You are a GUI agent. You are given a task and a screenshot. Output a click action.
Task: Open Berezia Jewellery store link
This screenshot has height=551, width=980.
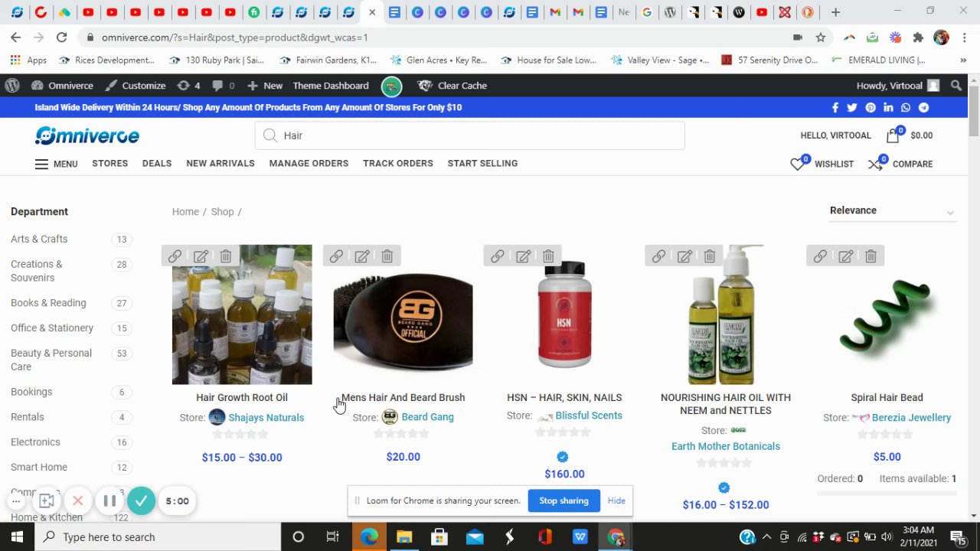[911, 418]
